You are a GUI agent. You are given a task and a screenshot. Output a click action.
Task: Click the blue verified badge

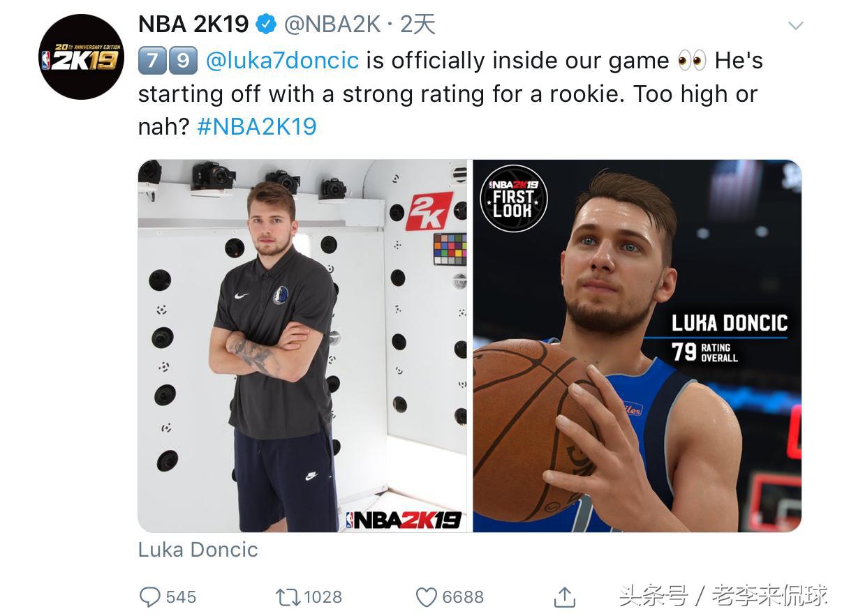(x=266, y=25)
